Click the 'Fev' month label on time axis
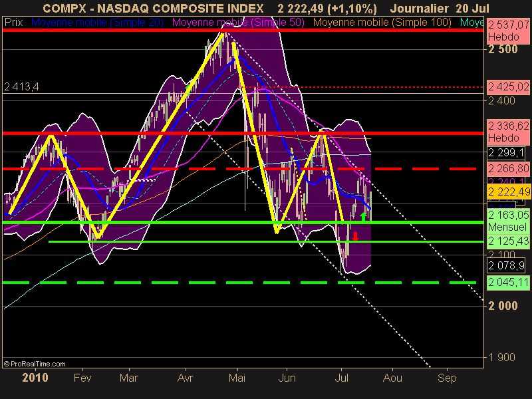This screenshot has width=532, height=399. click(82, 378)
